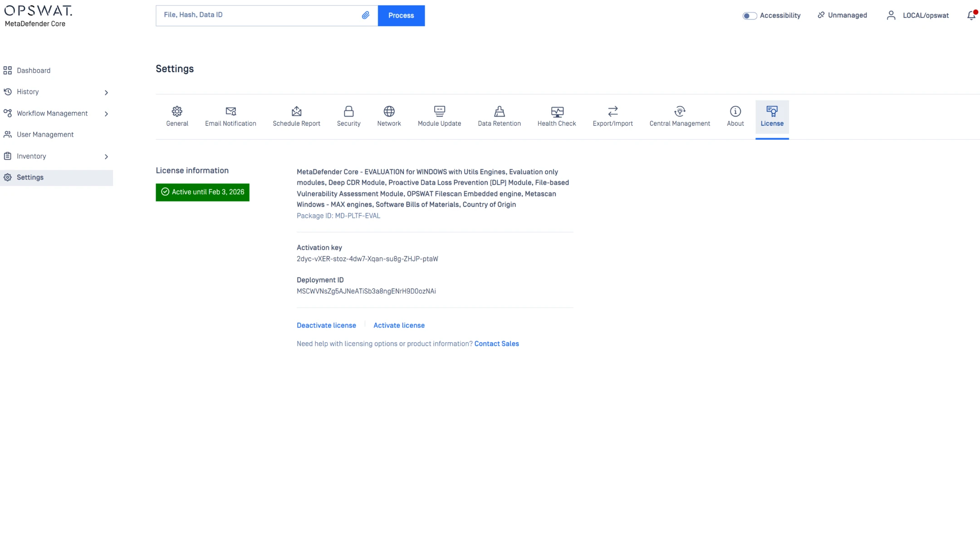Open the Schedule Report envelope icon
980x550 pixels.
[x=296, y=111]
